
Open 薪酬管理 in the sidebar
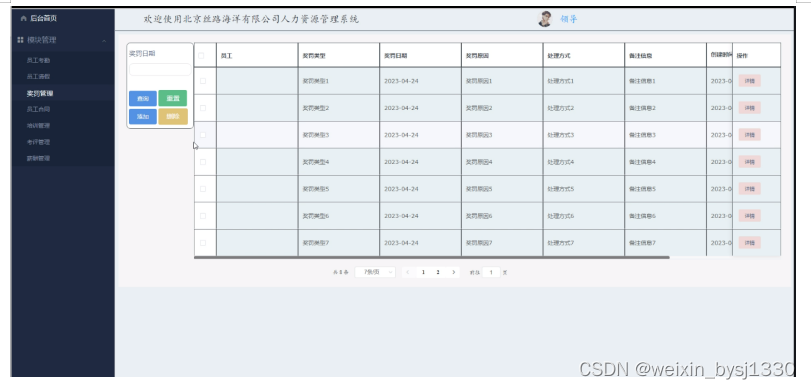38,159
